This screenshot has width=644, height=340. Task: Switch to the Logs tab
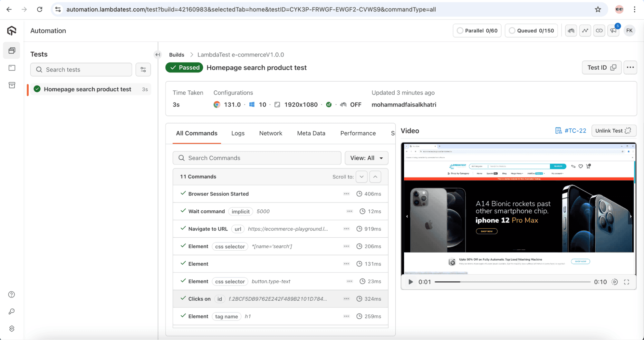[x=238, y=133]
